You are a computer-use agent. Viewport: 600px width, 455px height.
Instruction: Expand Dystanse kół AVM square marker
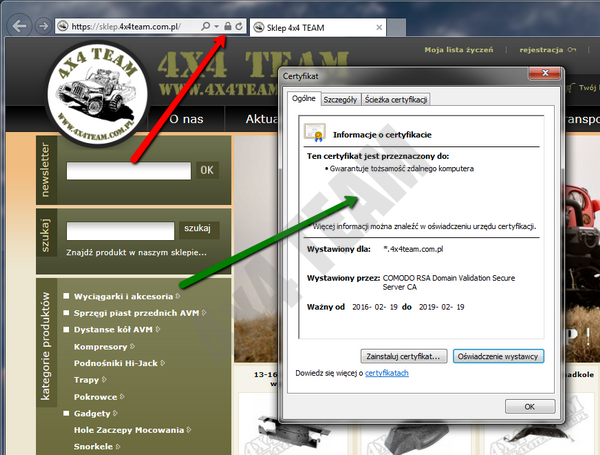66,329
